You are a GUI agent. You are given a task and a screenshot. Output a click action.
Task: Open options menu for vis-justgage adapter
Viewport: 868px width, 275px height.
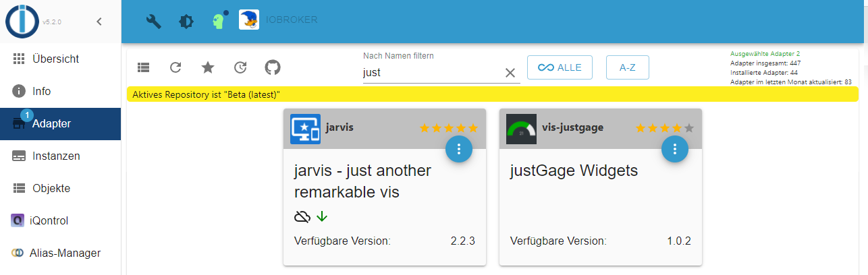[x=674, y=149]
